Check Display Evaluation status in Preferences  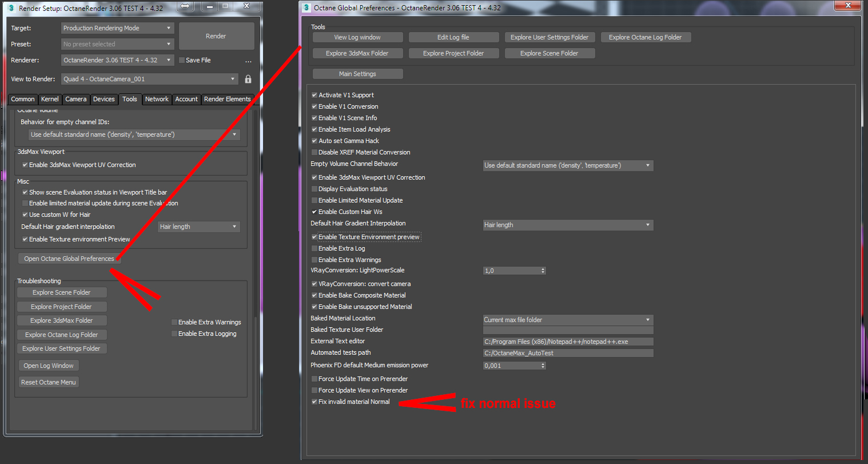tap(314, 189)
